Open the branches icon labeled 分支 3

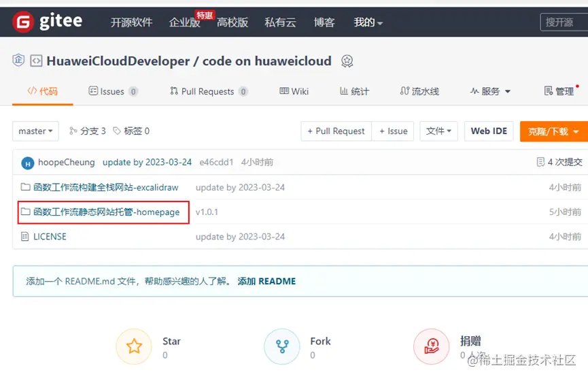[73, 131]
